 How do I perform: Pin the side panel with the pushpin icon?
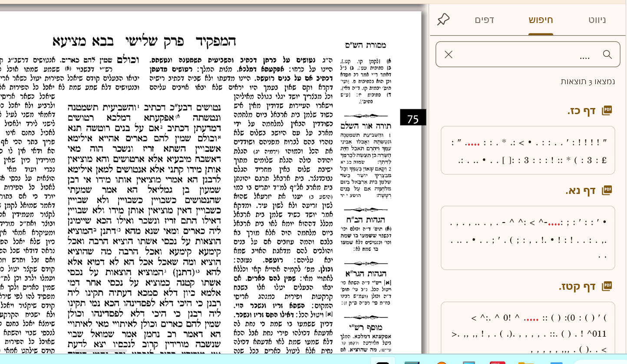[x=443, y=20]
